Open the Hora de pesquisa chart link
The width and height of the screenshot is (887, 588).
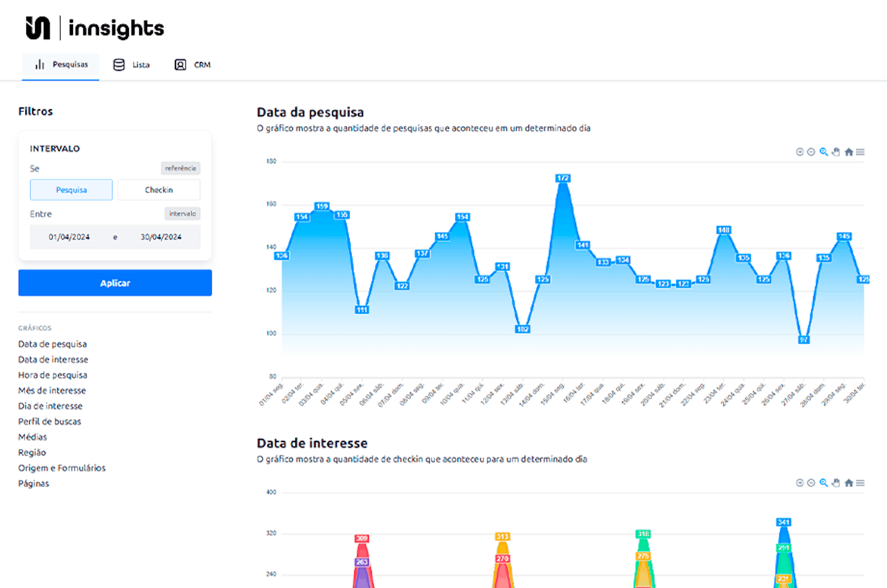52,375
